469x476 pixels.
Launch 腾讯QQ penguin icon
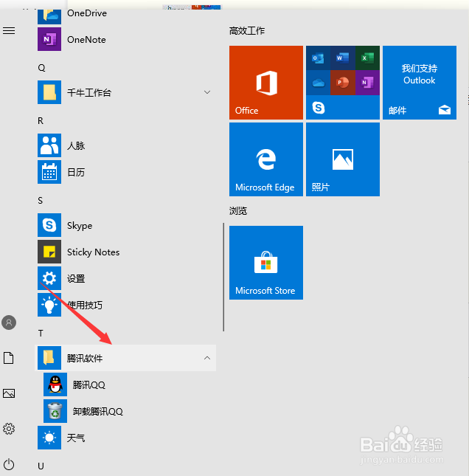(x=55, y=384)
